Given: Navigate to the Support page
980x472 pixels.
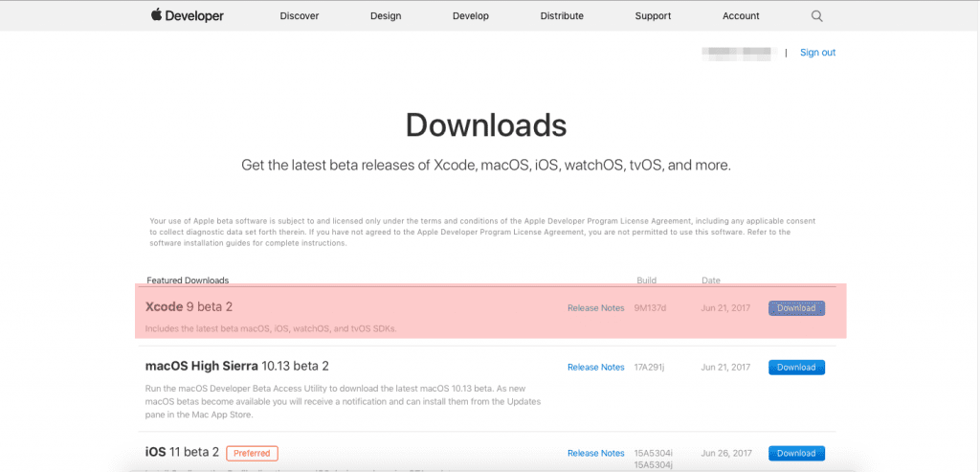Looking at the screenshot, I should pyautogui.click(x=653, y=16).
